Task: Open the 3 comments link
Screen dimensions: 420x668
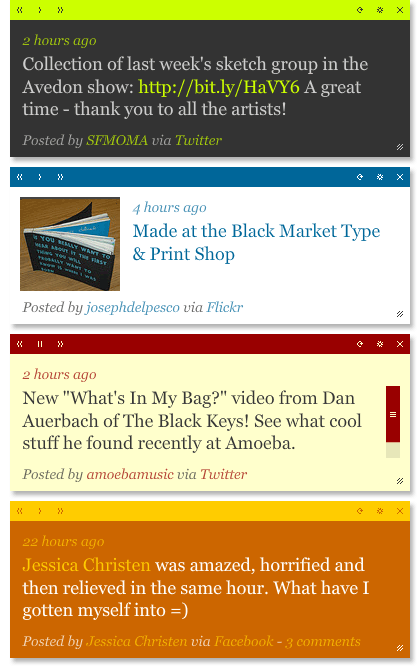Action: pos(323,641)
